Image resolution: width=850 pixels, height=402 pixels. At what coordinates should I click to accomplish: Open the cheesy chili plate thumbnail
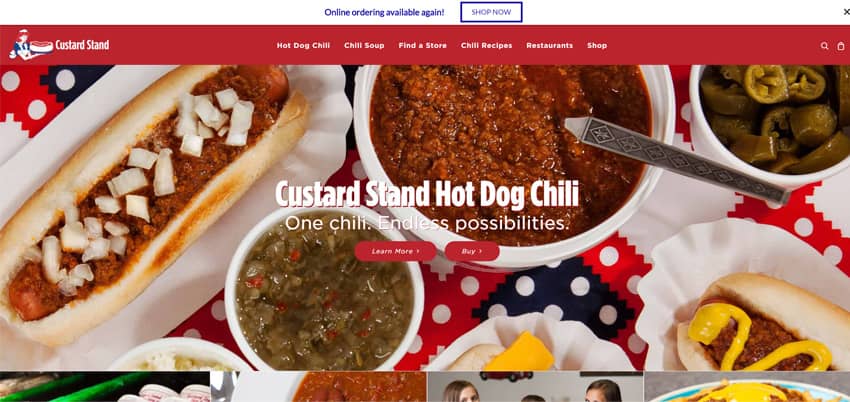pos(747,387)
